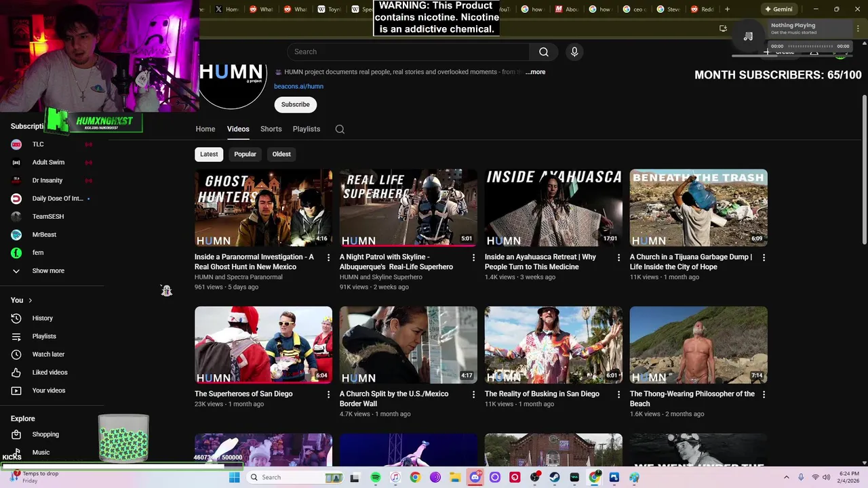This screenshot has width=868, height=488.
Task: Switch to the X Home browser tab
Action: coord(226,9)
